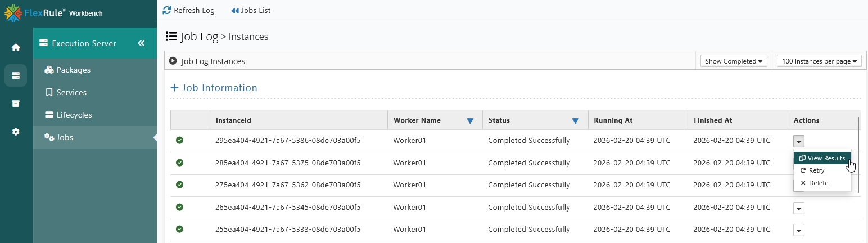Click Execution Server sidebar header
Image resolution: width=868 pixels, height=243 pixels.
click(x=94, y=43)
